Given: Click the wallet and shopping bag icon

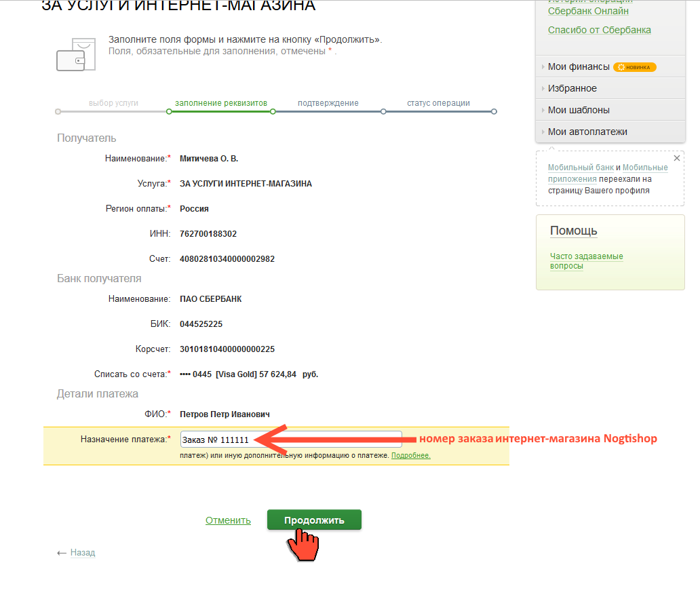Looking at the screenshot, I should coord(76,54).
